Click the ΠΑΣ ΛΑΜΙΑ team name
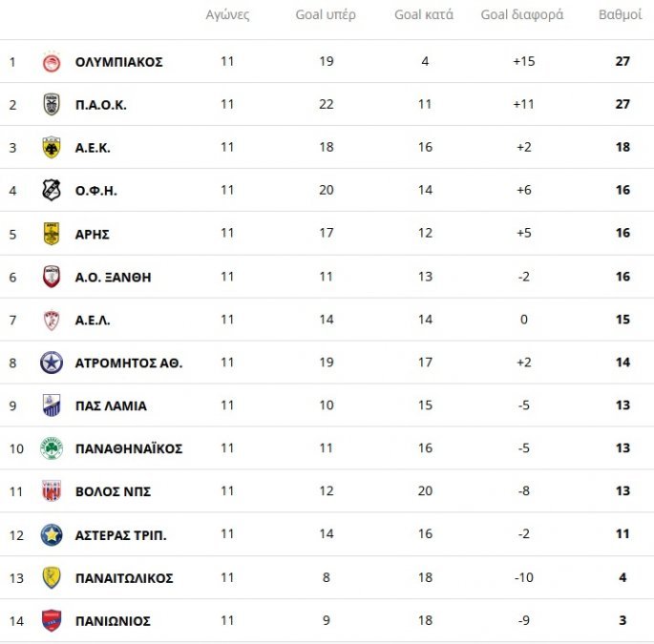Viewport: 654px width, 644px height. coord(111,405)
